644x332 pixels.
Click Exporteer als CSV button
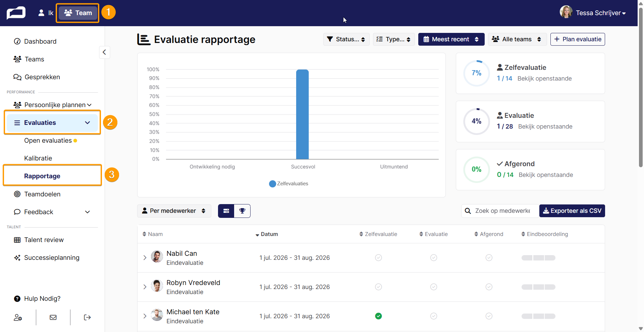(x=572, y=211)
